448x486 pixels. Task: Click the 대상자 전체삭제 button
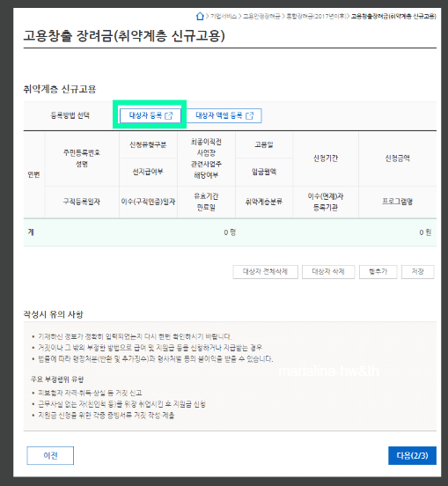click(265, 272)
